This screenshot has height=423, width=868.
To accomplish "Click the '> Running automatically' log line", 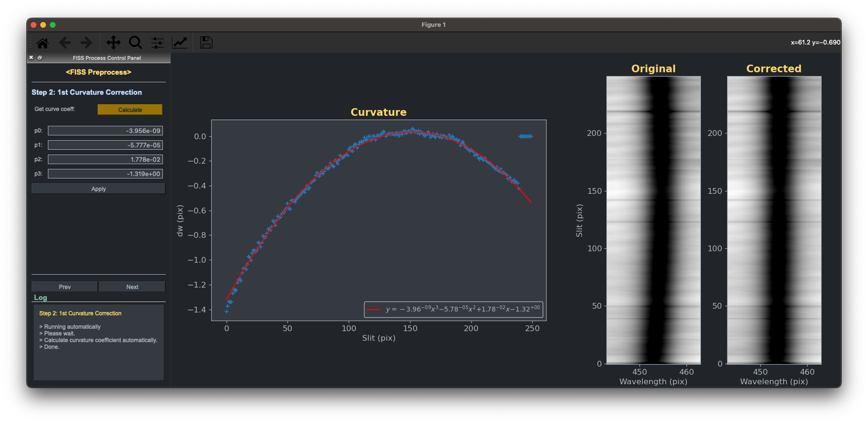I will (x=70, y=327).
